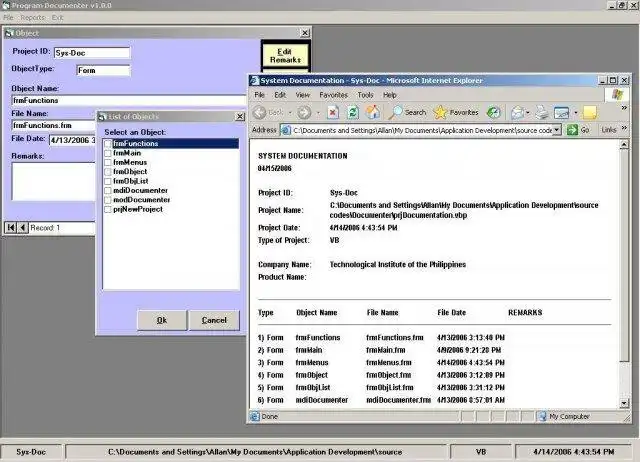This screenshot has height=462, width=640.
Task: Click the Done status page icon
Action: 255,416
